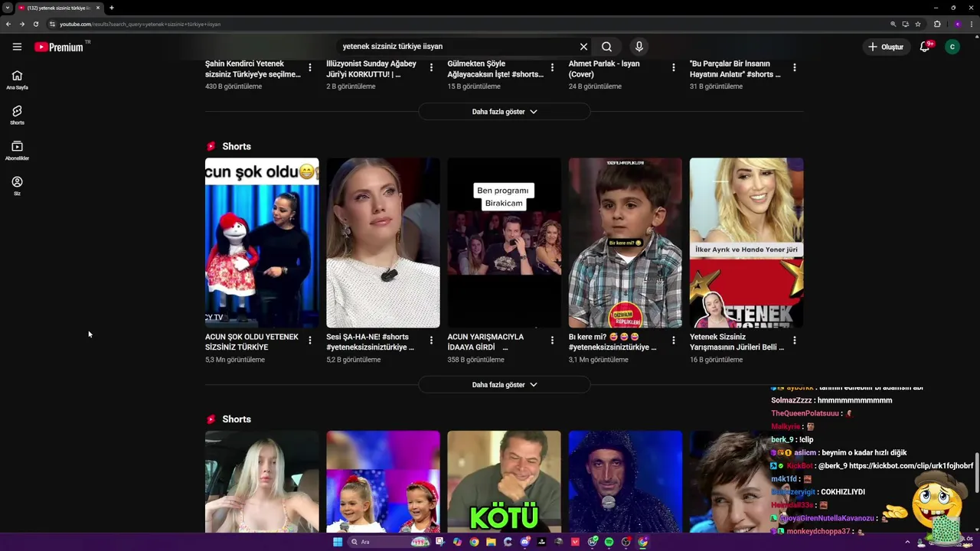Open the Bi kere mi? short thumbnail
Image resolution: width=980 pixels, height=551 pixels.
tap(625, 243)
